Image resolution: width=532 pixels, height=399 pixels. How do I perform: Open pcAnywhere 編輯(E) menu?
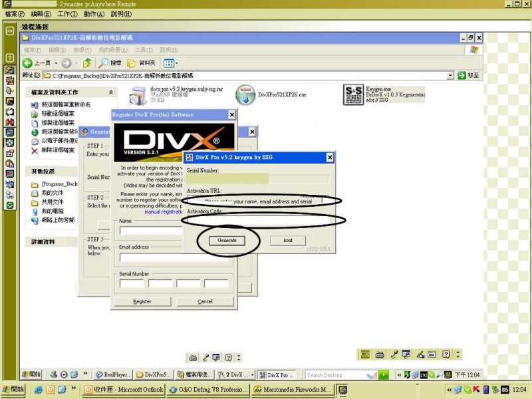point(41,14)
